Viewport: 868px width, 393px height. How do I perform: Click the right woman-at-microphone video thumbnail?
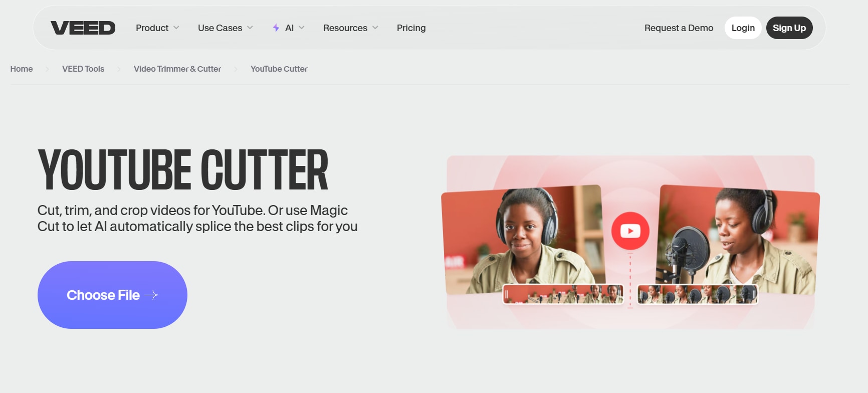(738, 240)
